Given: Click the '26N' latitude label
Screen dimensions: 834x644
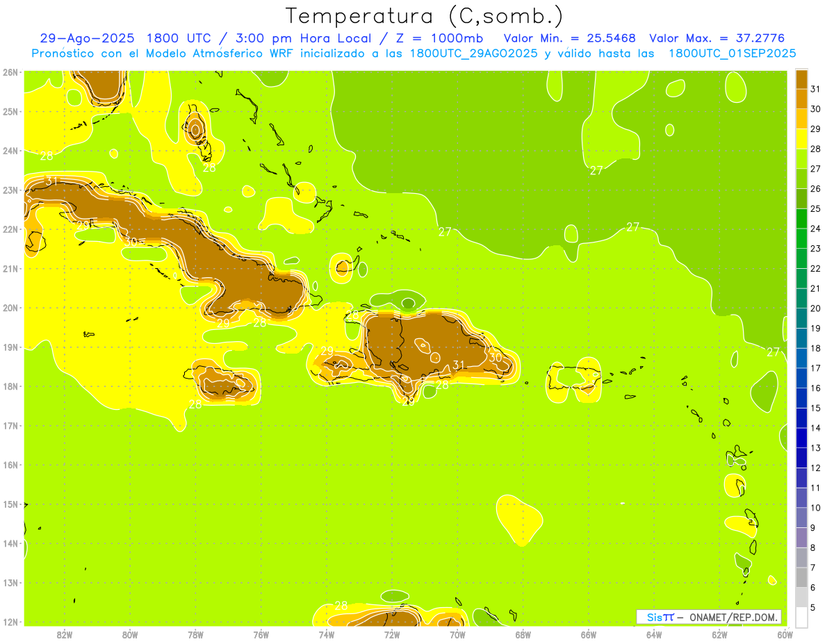Looking at the screenshot, I should click(10, 72).
